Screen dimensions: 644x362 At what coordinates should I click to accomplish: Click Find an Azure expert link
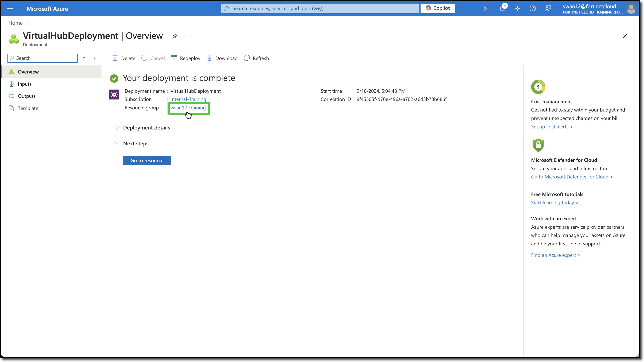coord(556,255)
